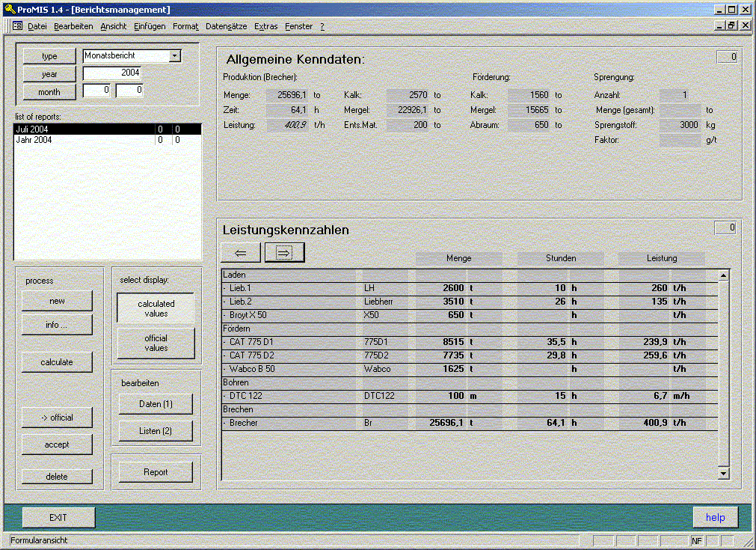The width and height of the screenshot is (756, 550).
Task: Toggle calculated values display
Action: click(x=156, y=309)
